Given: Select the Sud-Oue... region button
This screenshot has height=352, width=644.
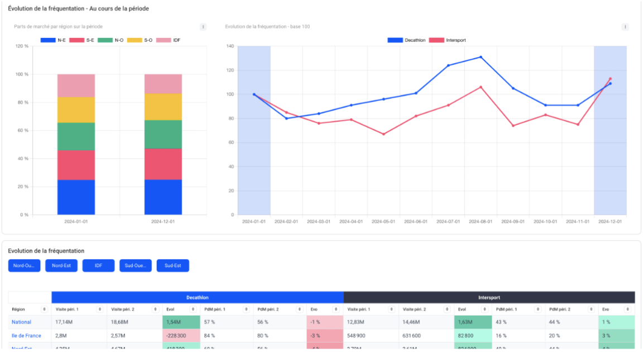Looking at the screenshot, I should (136, 265).
